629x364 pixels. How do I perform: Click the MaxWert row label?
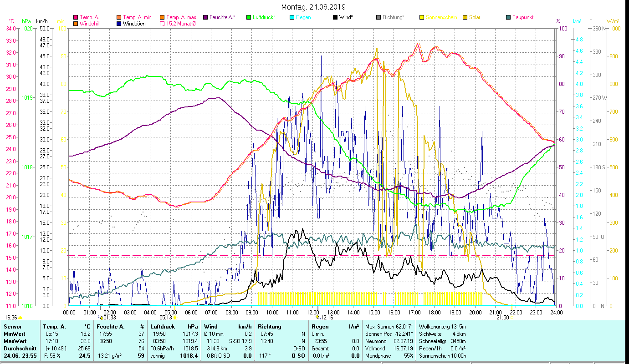(x=15, y=341)
